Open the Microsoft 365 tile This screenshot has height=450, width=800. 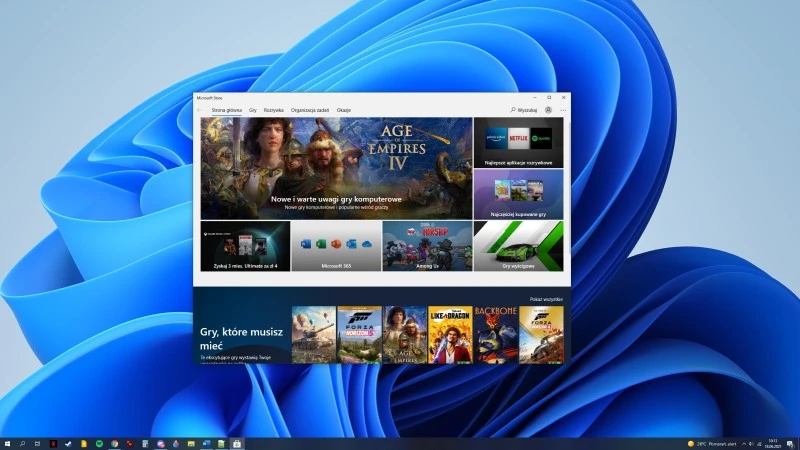pos(336,246)
